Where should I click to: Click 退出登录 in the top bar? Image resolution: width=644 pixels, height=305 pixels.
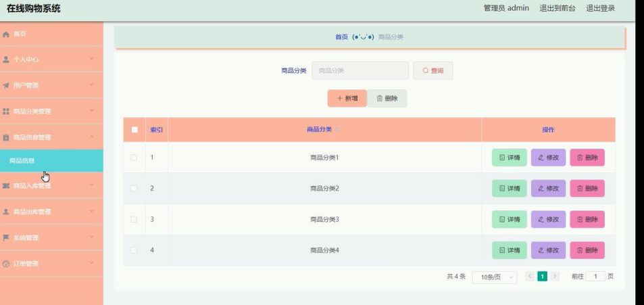(x=600, y=8)
